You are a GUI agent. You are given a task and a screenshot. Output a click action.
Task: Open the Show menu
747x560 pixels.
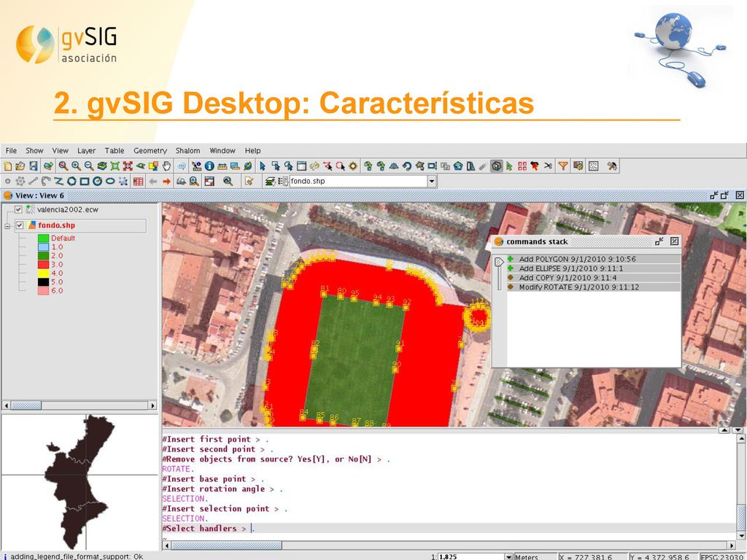coord(34,150)
